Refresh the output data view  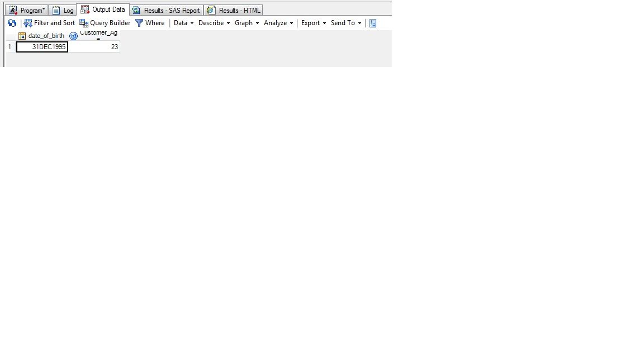(x=12, y=23)
